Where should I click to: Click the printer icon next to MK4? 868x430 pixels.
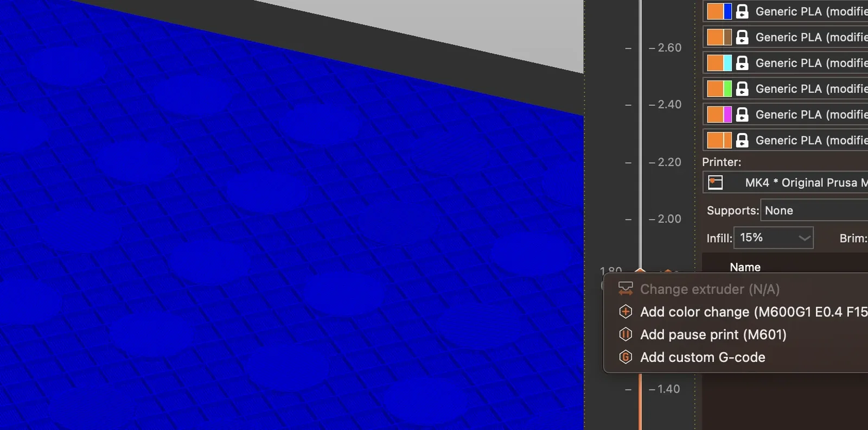tap(716, 182)
